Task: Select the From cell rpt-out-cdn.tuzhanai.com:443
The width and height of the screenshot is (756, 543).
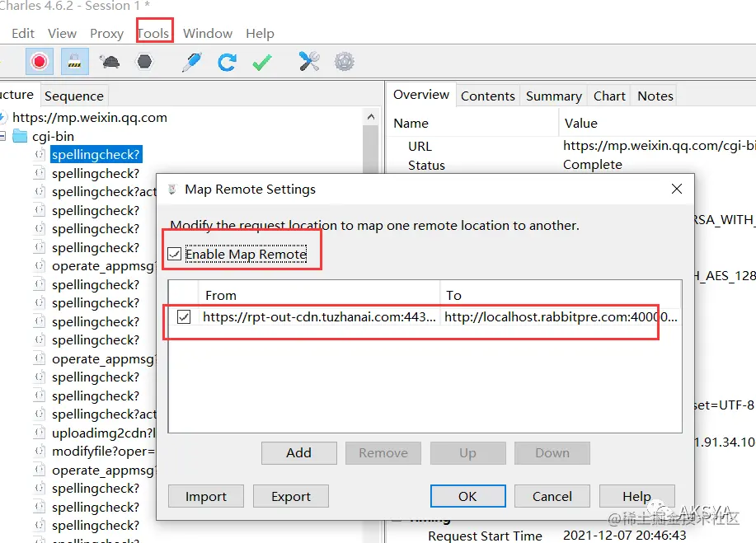Action: [319, 317]
